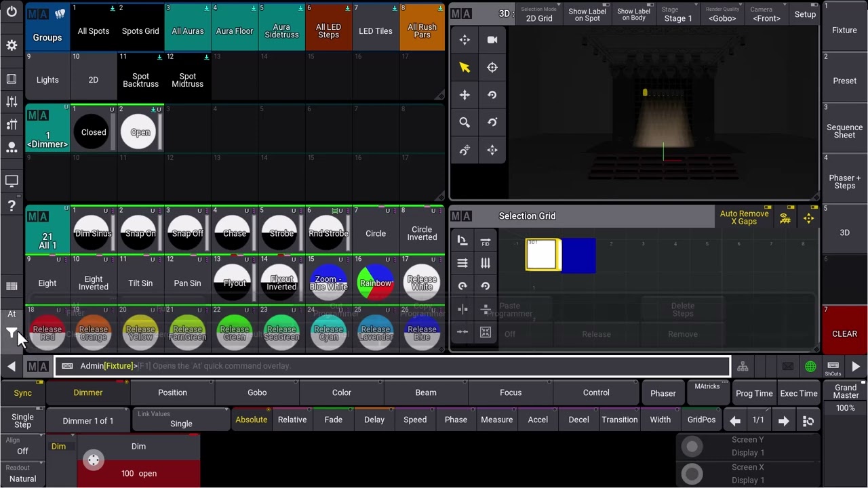The height and width of the screenshot is (488, 868).
Task: Open the Stage 1 dropdown
Action: [678, 14]
